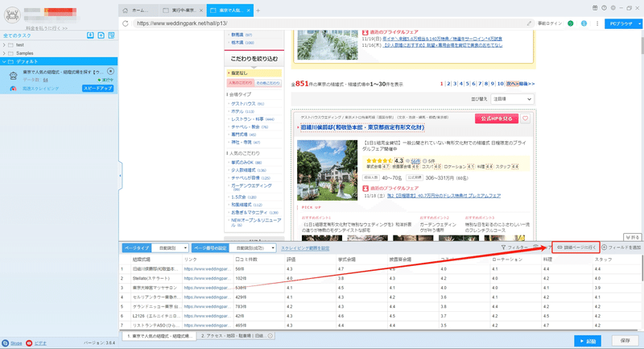The width and height of the screenshot is (644, 349).
Task: Click the red video icon in the bottom bar
Action: click(x=29, y=343)
